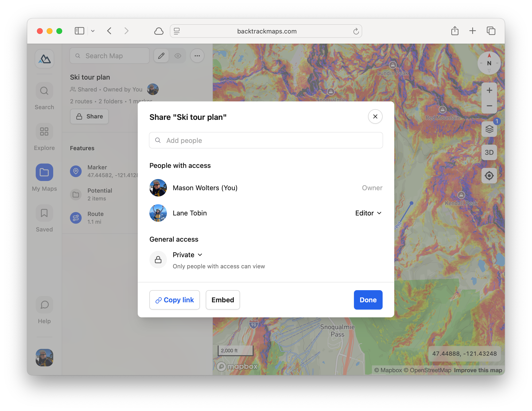Open Lane Tobin's Editor role dropdown
The image size is (532, 411).
368,213
